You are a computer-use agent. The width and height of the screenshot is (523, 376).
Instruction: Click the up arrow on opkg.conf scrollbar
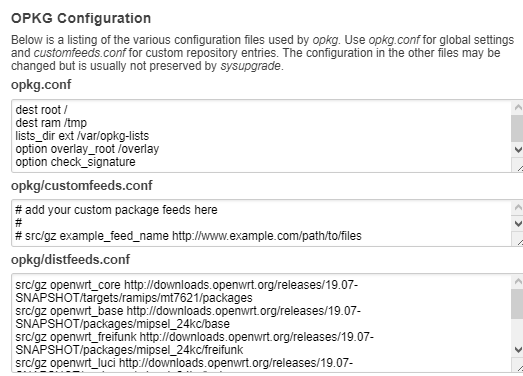pos(517,107)
